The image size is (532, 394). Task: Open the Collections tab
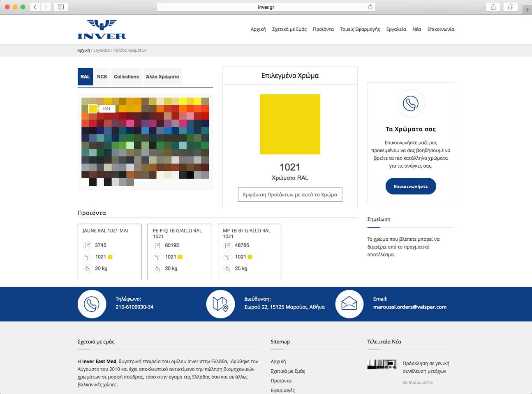[126, 77]
